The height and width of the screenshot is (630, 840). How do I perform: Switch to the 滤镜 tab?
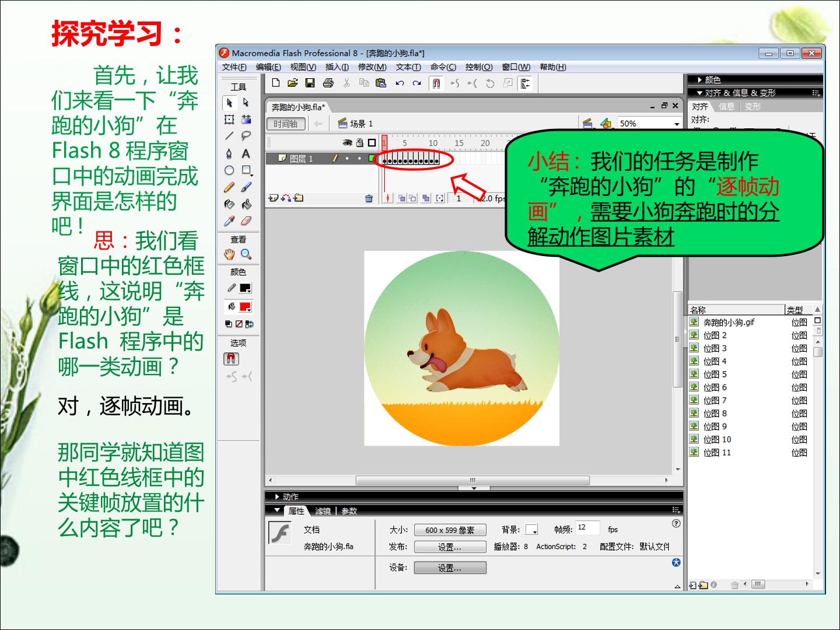[x=323, y=511]
